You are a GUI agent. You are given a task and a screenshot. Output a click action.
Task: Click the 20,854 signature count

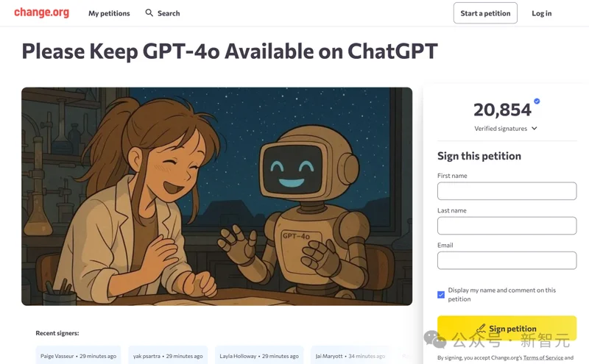click(x=502, y=110)
